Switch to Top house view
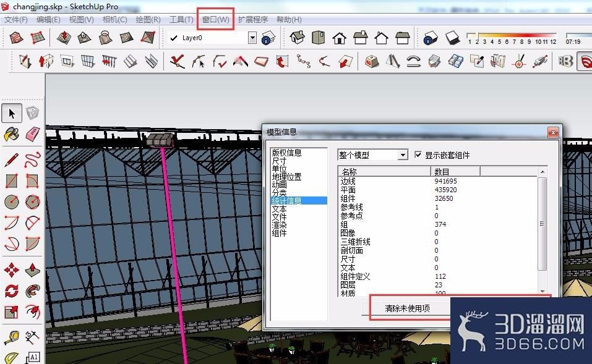 pyautogui.click(x=319, y=38)
